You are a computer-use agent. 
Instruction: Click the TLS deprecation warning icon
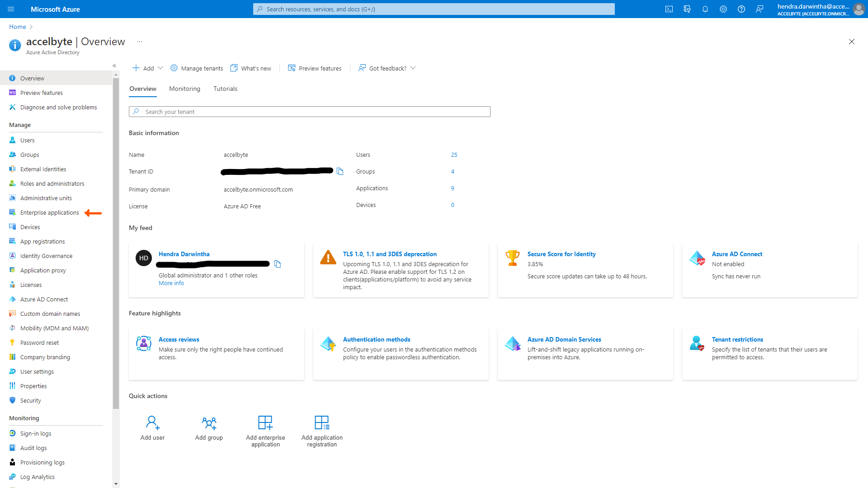(x=328, y=258)
